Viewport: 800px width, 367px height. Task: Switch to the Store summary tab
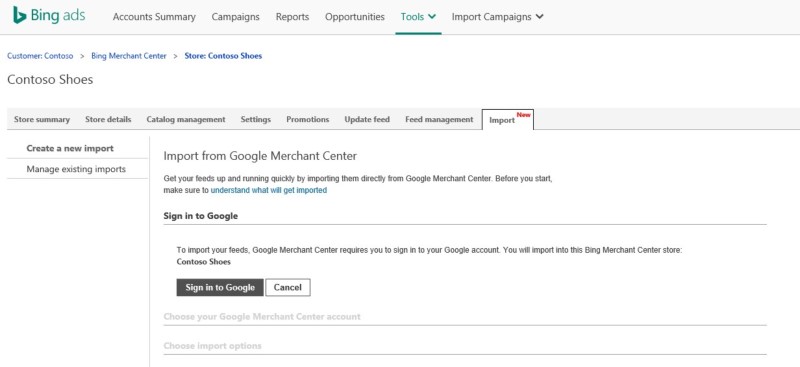click(x=42, y=119)
